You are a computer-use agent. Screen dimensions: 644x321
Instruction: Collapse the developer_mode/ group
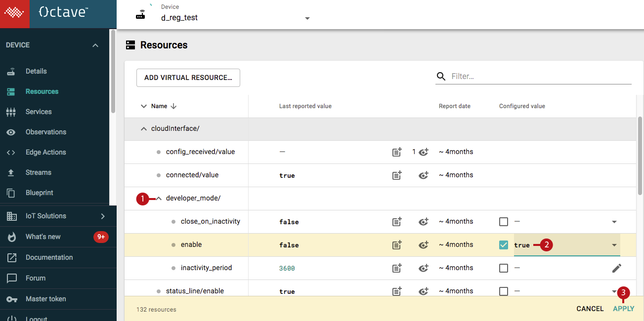pyautogui.click(x=159, y=198)
